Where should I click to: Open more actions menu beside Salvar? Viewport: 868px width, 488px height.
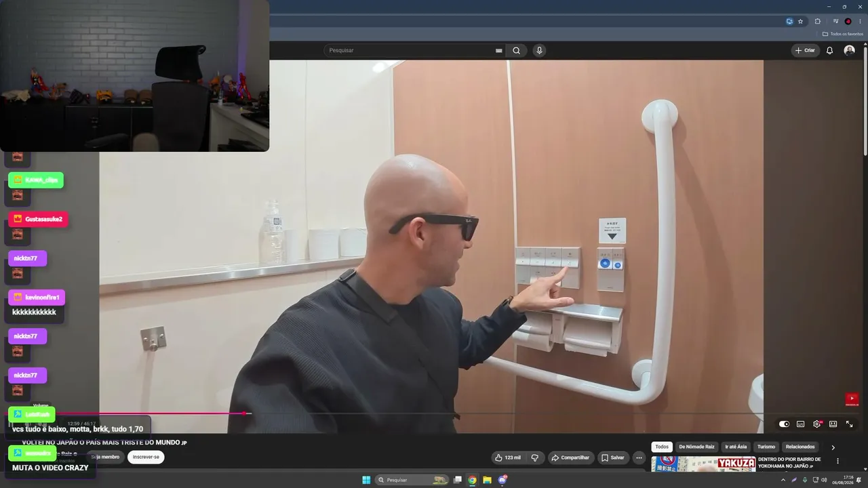[638, 457]
